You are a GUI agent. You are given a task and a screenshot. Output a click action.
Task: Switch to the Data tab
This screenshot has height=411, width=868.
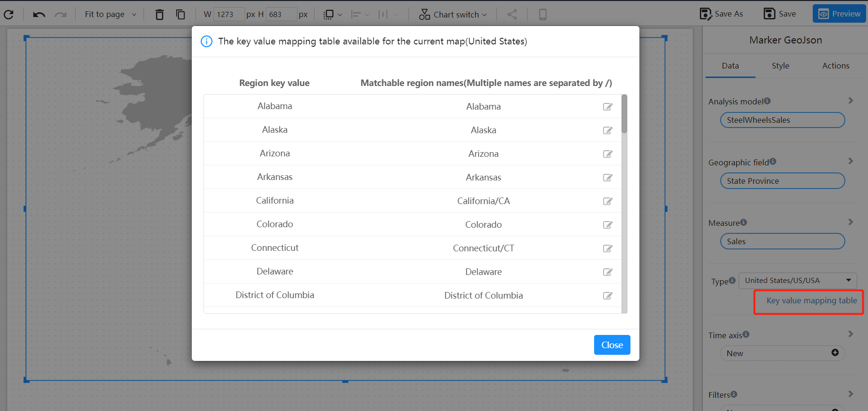(x=730, y=66)
